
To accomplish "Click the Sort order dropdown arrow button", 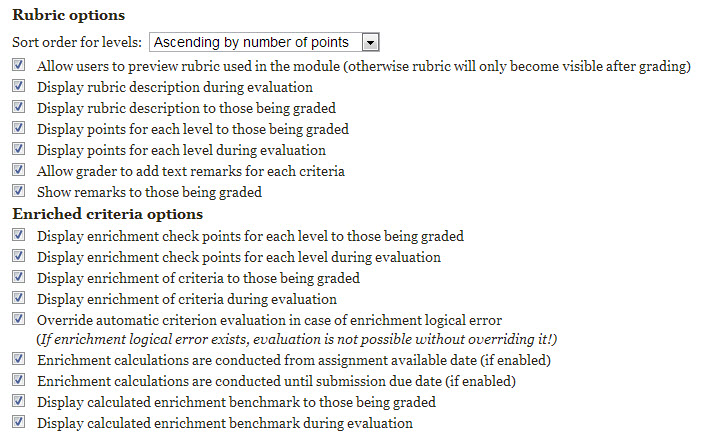I will point(371,42).
